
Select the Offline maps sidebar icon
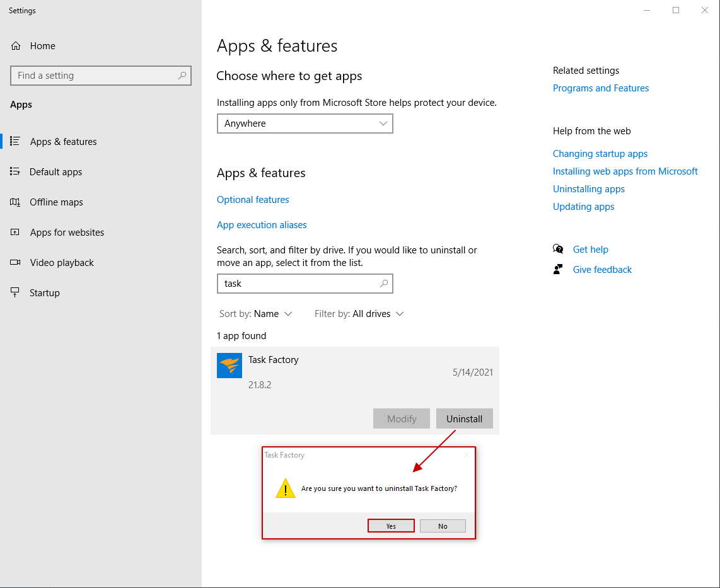tap(15, 202)
